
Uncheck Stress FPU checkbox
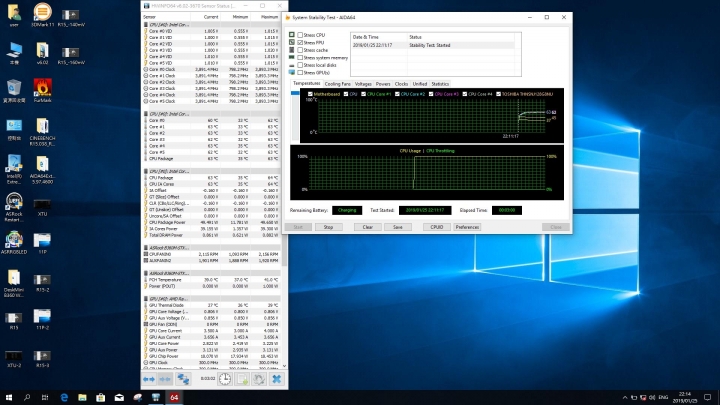[300, 42]
